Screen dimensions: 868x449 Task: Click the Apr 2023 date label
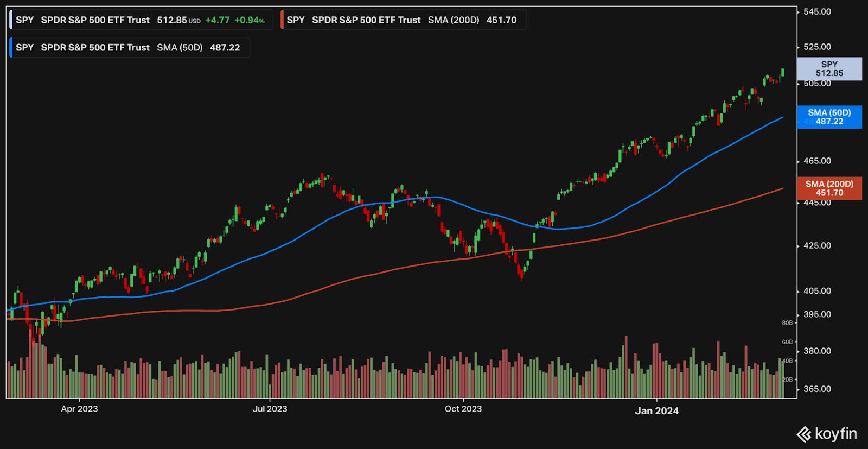pos(79,409)
